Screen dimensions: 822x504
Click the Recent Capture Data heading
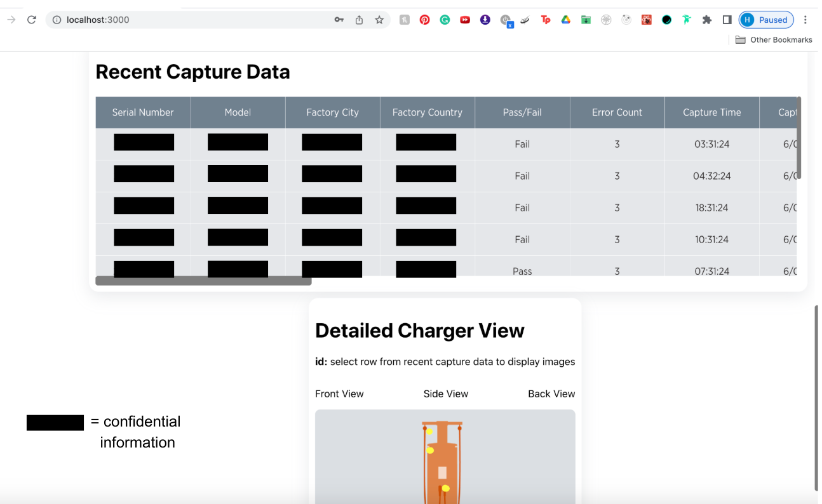(x=192, y=72)
